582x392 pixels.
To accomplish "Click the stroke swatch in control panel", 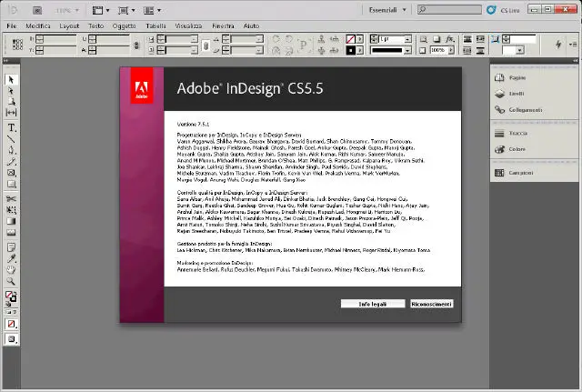I will click(x=350, y=50).
